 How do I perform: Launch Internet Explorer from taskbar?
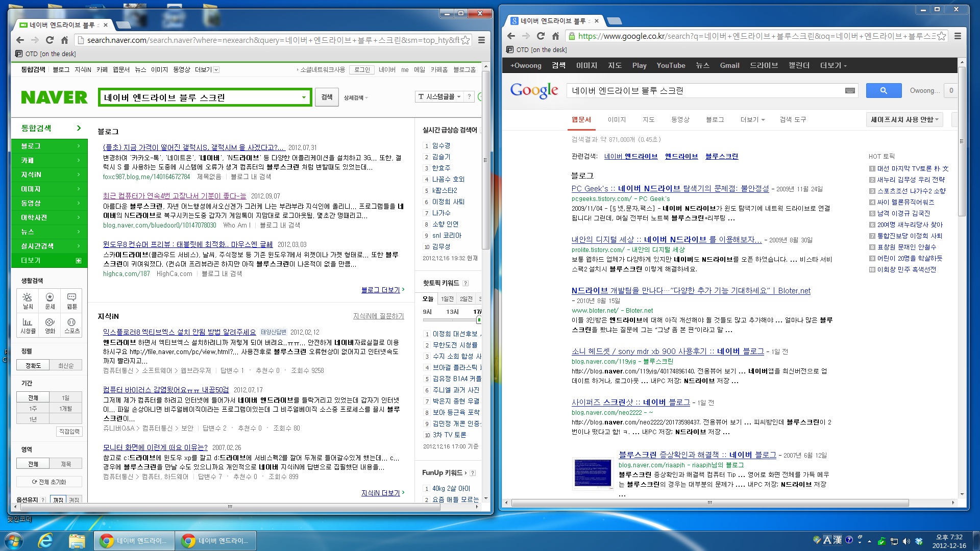click(46, 541)
